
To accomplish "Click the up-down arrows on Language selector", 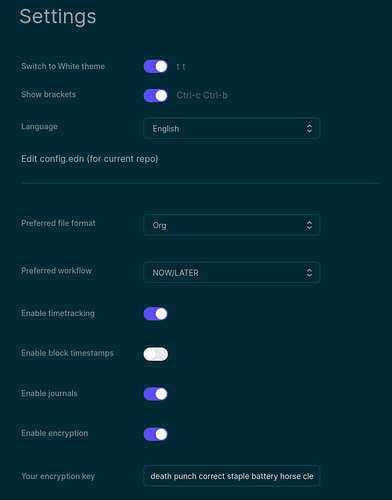I will pyautogui.click(x=309, y=128).
